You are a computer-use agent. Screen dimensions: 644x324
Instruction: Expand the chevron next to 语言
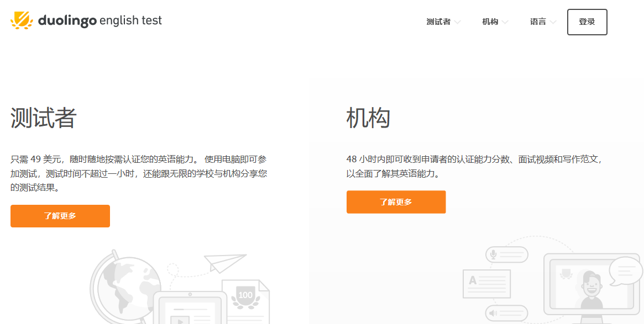[x=553, y=23]
